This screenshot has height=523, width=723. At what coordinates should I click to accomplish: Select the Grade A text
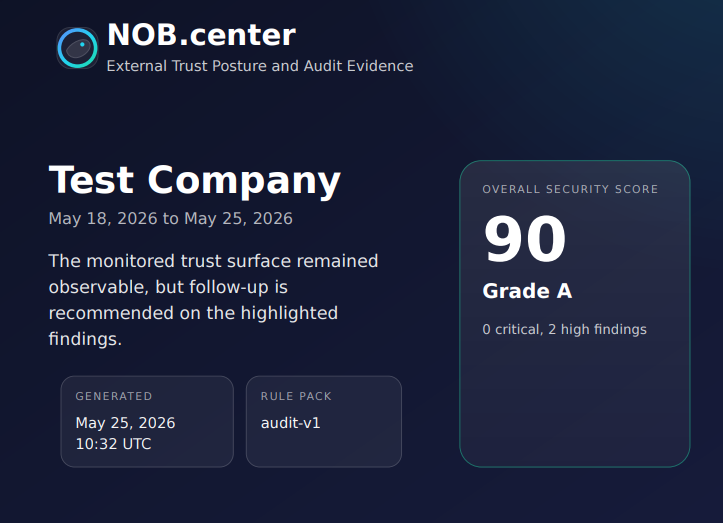(x=527, y=291)
